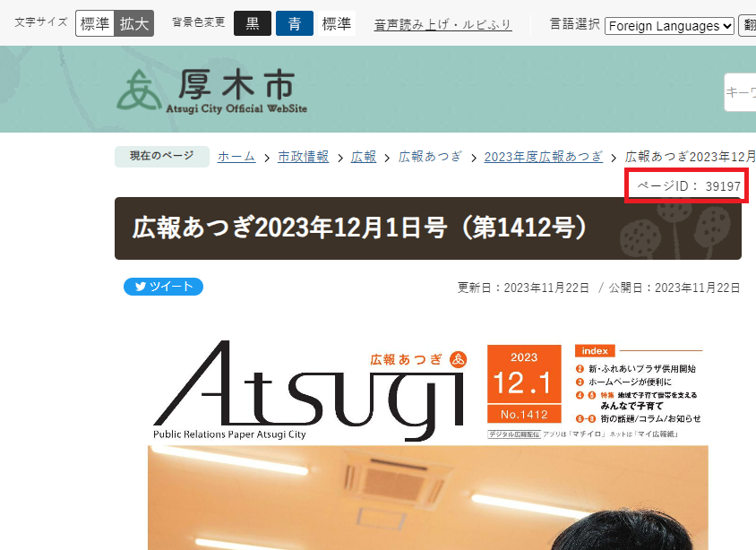The width and height of the screenshot is (756, 550).
Task: Switch background color to blue 青
Action: point(294,24)
